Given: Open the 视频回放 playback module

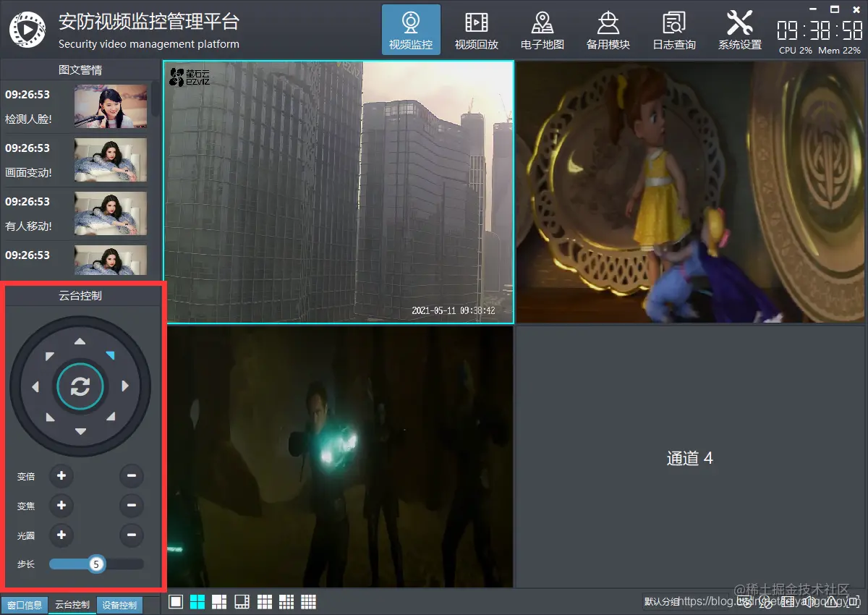Looking at the screenshot, I should pyautogui.click(x=476, y=29).
